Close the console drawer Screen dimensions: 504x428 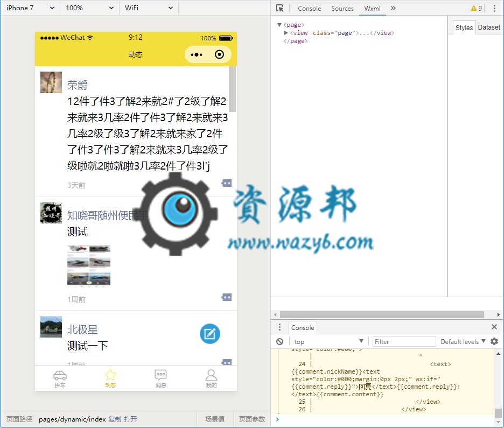(x=494, y=327)
